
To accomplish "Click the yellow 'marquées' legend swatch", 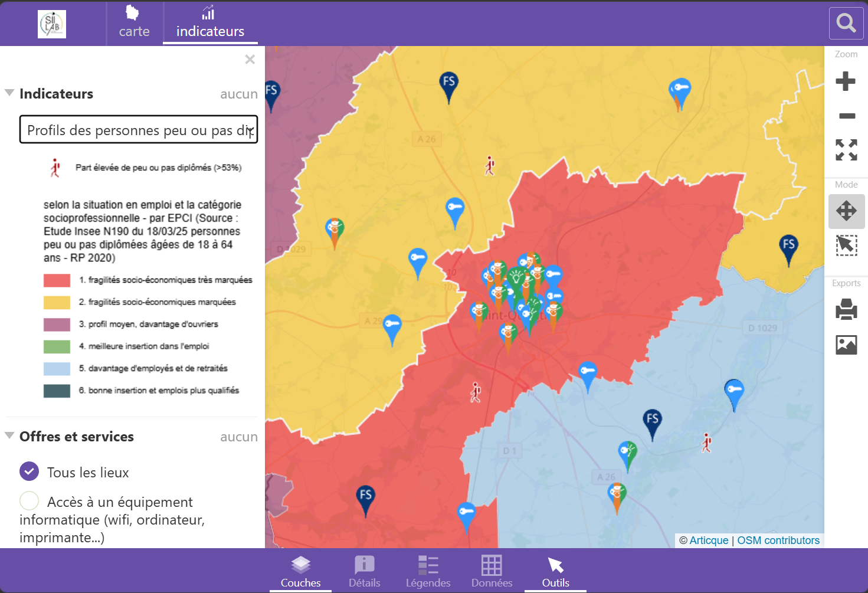I will [57, 302].
